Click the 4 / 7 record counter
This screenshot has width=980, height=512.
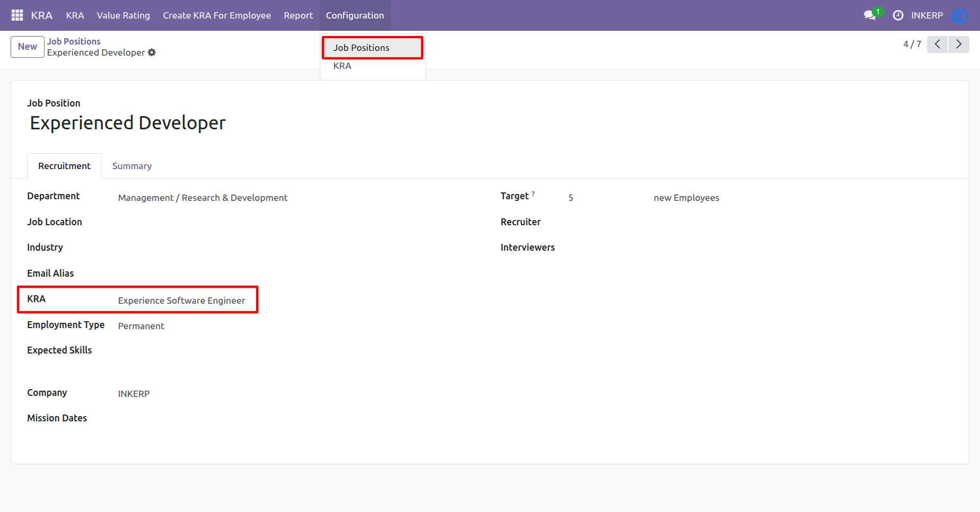coord(912,44)
